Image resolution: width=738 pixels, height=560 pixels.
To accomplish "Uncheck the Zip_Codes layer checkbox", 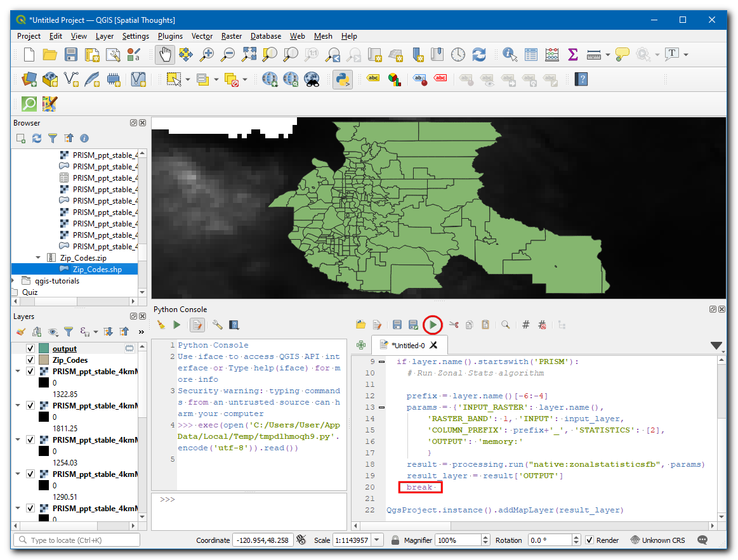I will 30,360.
